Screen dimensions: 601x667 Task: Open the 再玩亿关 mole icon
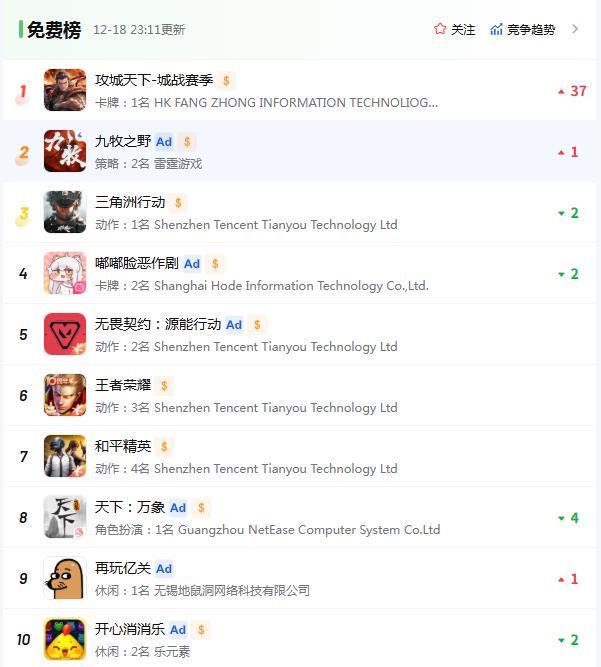pyautogui.click(x=65, y=578)
